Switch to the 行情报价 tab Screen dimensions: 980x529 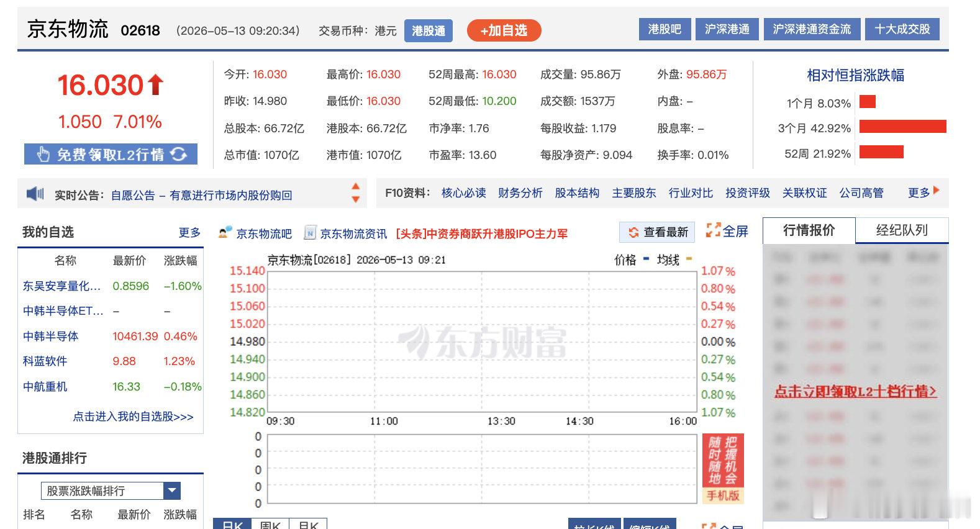(x=809, y=230)
